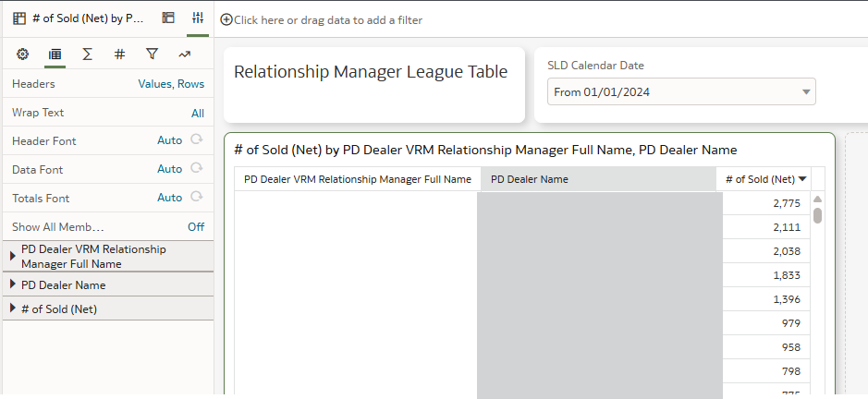Click the table vertical scrollbar thumb
868x399 pixels.
click(x=818, y=215)
